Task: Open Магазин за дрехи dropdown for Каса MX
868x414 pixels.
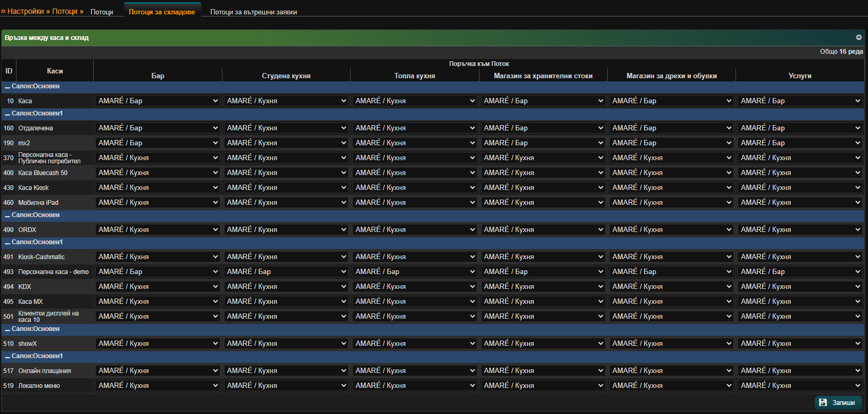Action: pos(672,301)
